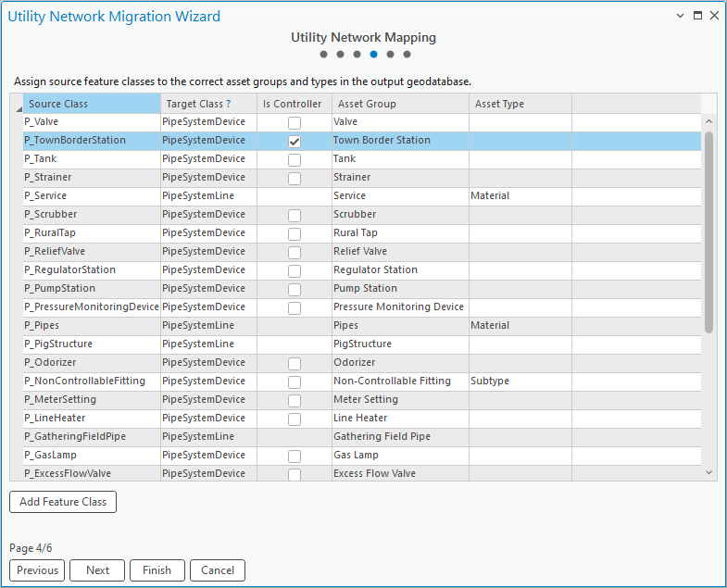Click the Finish button
Screen dimensions: 727x588
(157, 570)
